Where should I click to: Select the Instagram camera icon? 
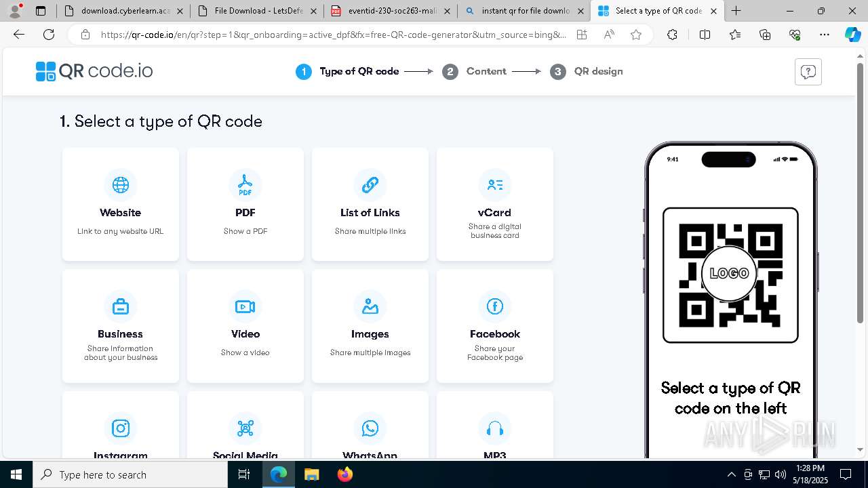point(121,428)
